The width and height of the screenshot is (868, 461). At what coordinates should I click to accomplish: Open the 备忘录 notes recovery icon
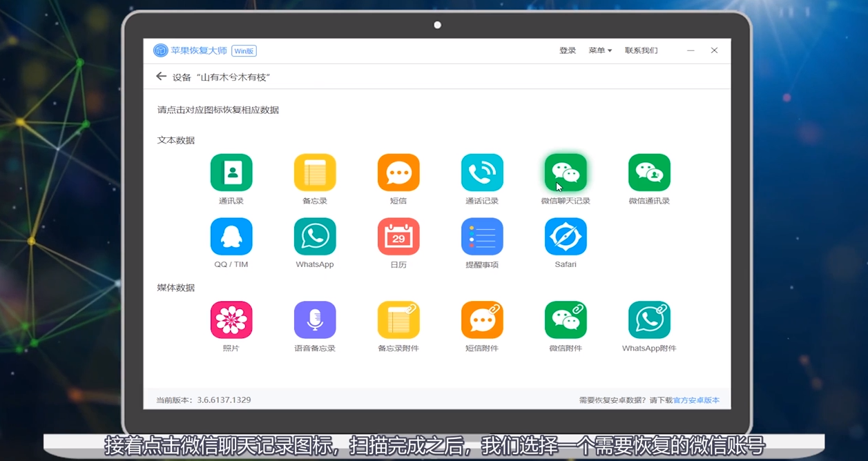pos(315,173)
